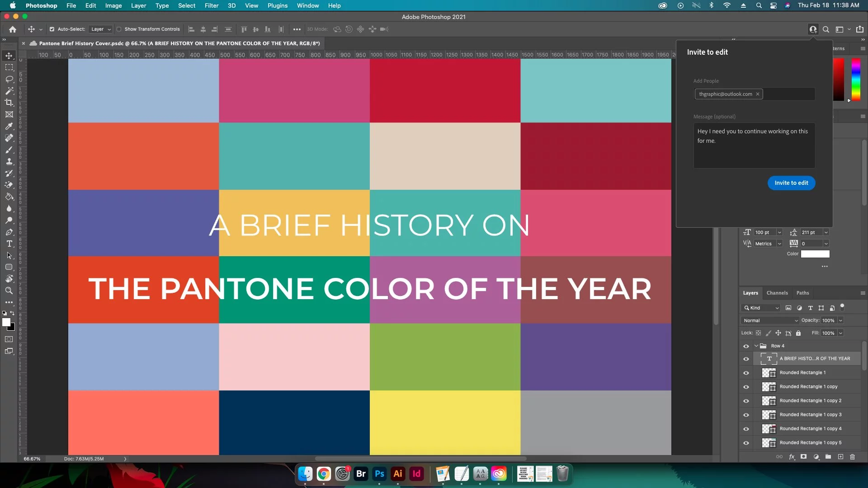Hide the Rounded Rectangle 1 layer
The height and width of the screenshot is (488, 868).
point(746,373)
